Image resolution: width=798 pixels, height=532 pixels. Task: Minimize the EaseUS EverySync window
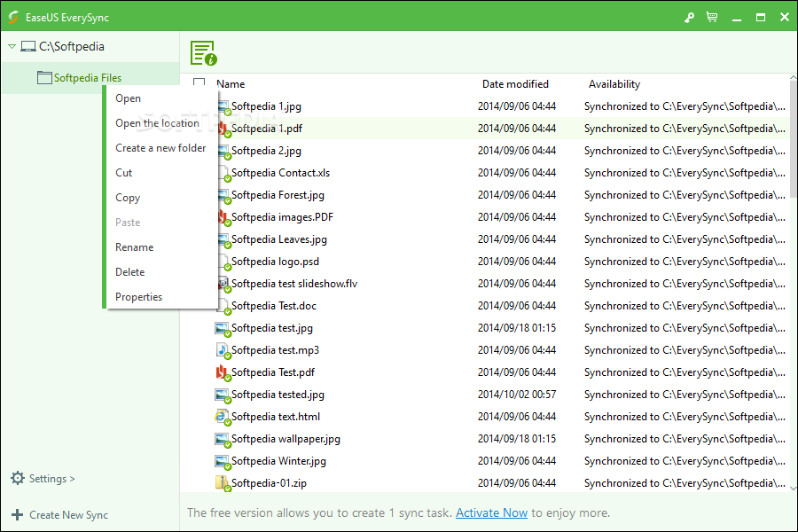(x=737, y=18)
